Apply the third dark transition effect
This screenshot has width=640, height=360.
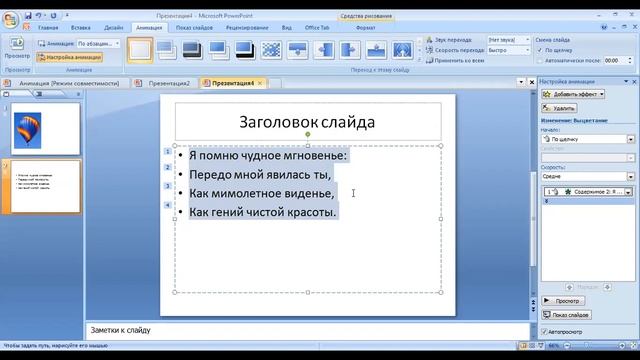192,50
